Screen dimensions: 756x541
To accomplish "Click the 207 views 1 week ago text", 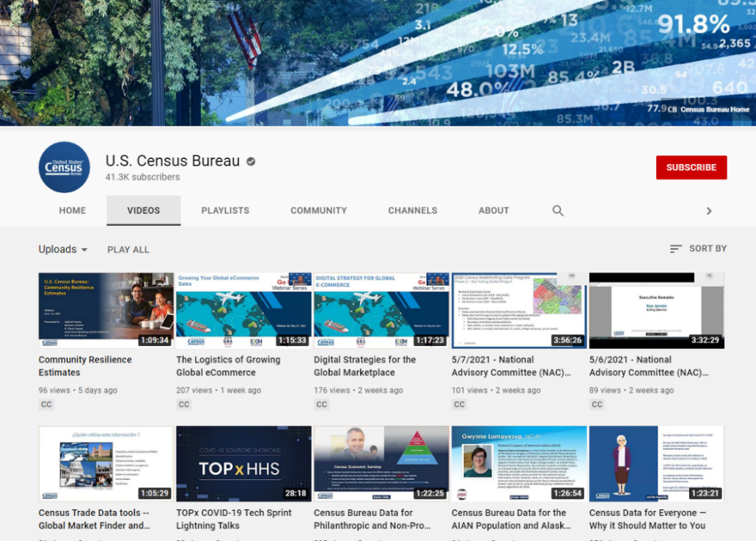I will click(218, 390).
